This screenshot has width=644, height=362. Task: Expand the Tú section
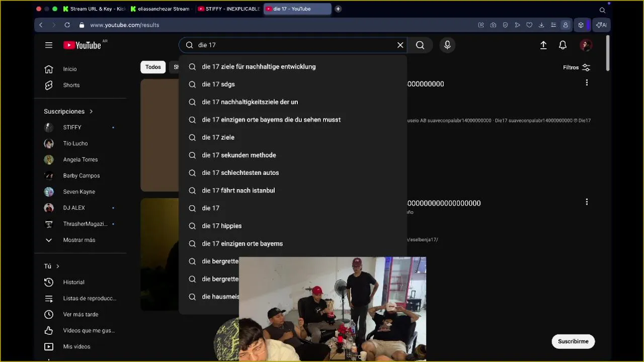[52, 266]
